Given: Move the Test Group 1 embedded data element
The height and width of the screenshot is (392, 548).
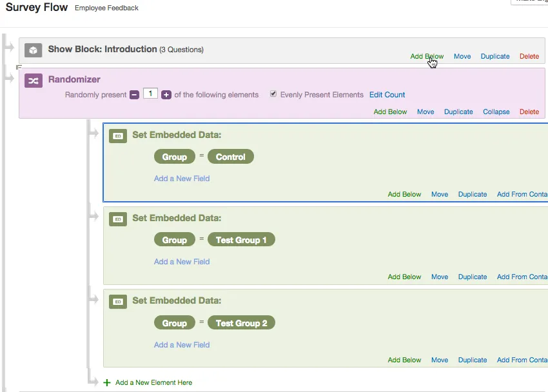Looking at the screenshot, I should (x=440, y=277).
